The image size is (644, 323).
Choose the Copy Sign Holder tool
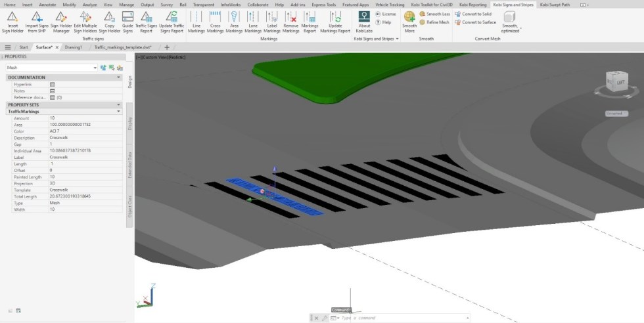click(109, 22)
